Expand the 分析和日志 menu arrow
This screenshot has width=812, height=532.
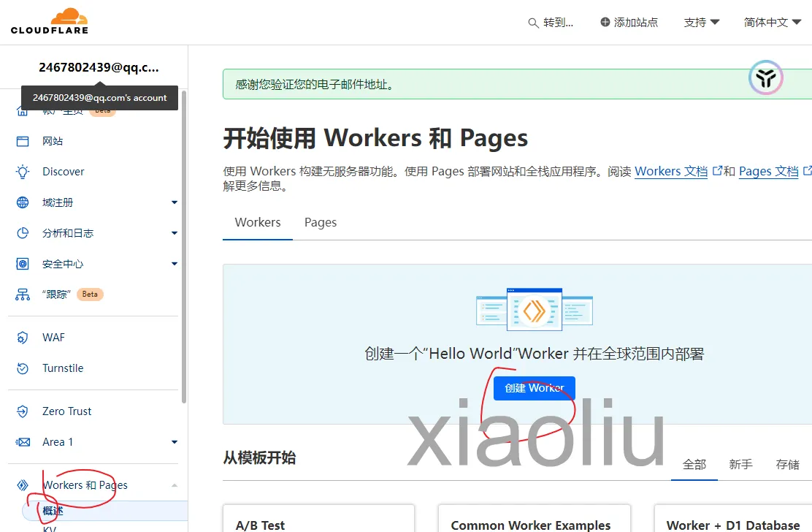pyautogui.click(x=175, y=233)
